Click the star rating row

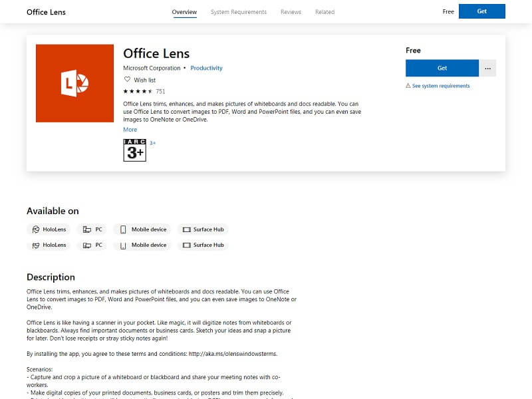[138, 91]
